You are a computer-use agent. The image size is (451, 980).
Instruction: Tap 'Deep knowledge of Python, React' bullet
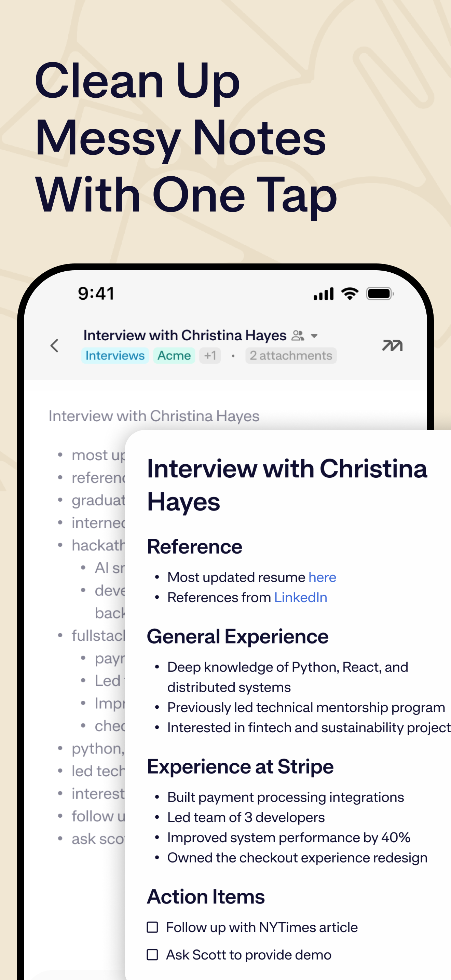tap(288, 677)
